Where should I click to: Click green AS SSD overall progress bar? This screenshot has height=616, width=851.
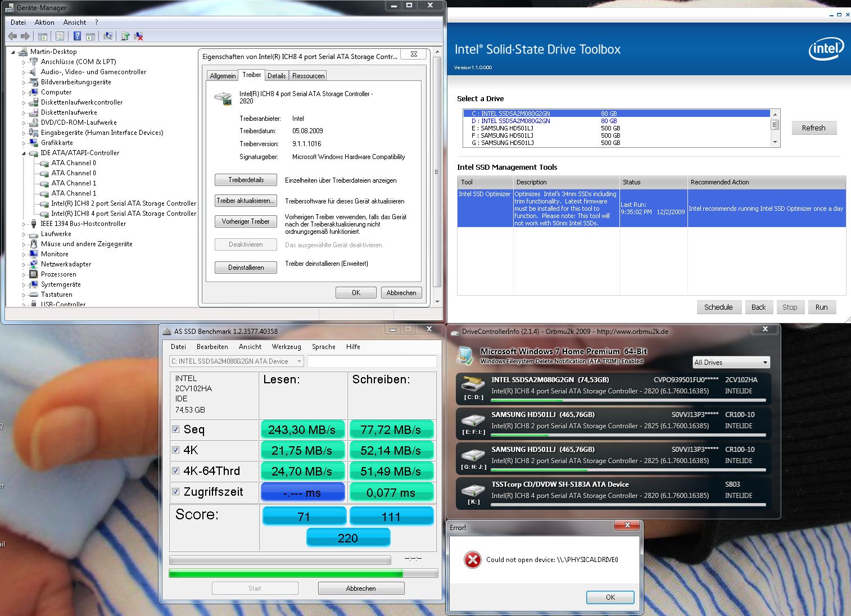(303, 573)
